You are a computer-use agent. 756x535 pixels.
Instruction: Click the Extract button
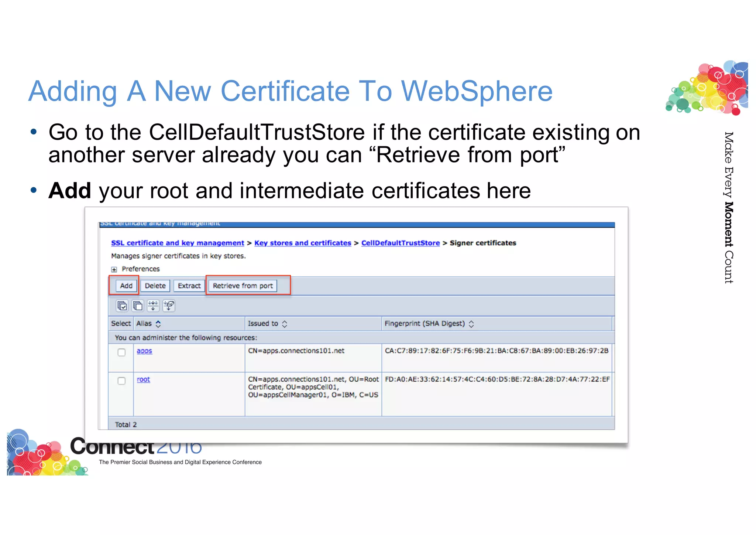[189, 286]
